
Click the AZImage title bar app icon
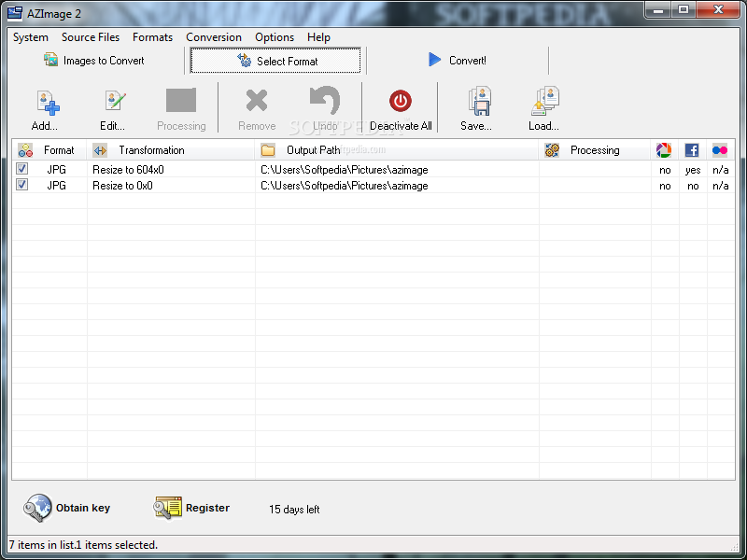point(15,13)
